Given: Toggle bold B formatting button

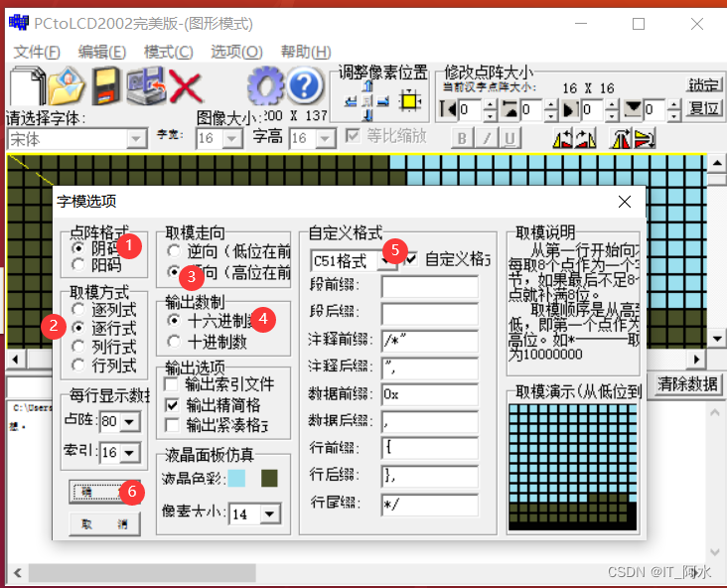Looking at the screenshot, I should coord(462,139).
